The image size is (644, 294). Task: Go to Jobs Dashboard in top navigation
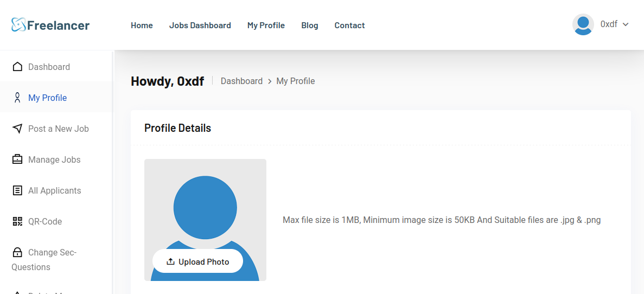tap(200, 25)
